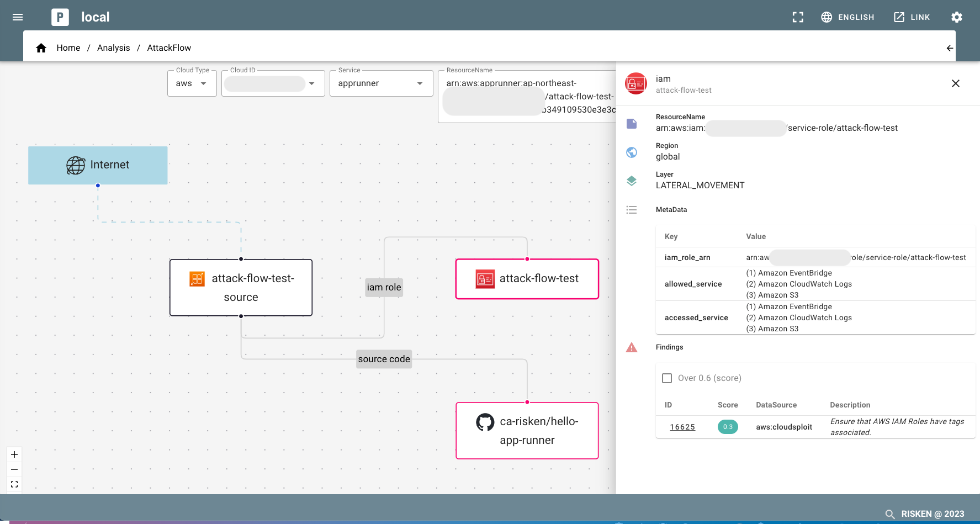Click the GitHub icon in hello-app-runner node
980x524 pixels.
(x=485, y=422)
